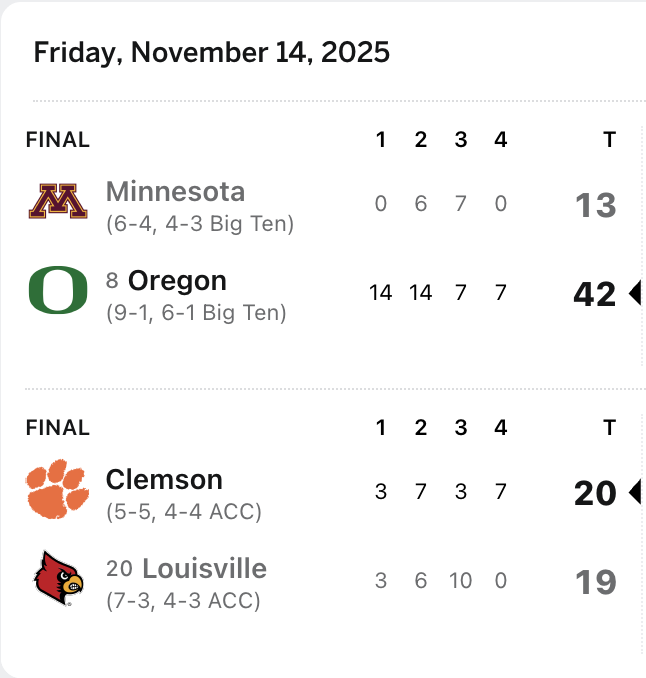
Task: Click the Oregon Ducks O logo
Action: 57,291
